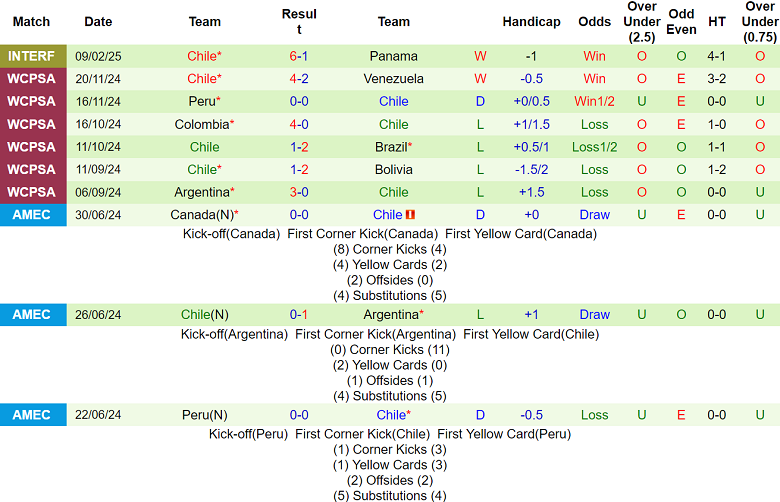780x502 pixels.
Task: Click the 4-0 Colombia result
Action: coord(298,124)
